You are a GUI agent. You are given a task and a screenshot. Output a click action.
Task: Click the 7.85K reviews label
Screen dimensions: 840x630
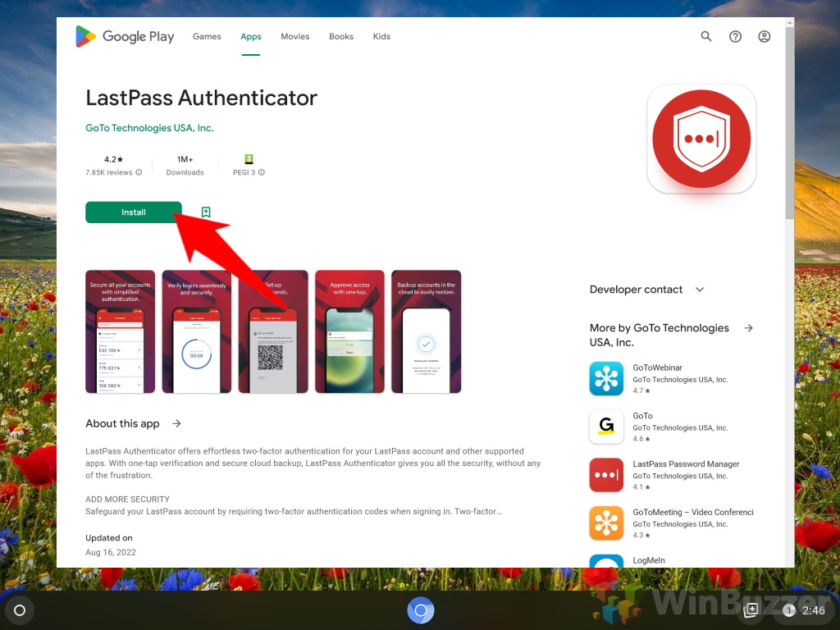click(x=109, y=172)
